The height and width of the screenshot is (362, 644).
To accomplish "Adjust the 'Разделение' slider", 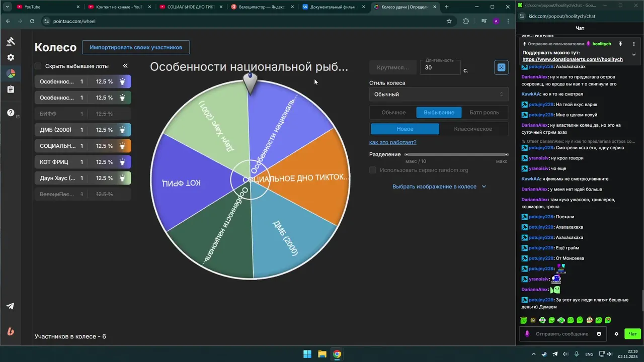I will tap(457, 155).
